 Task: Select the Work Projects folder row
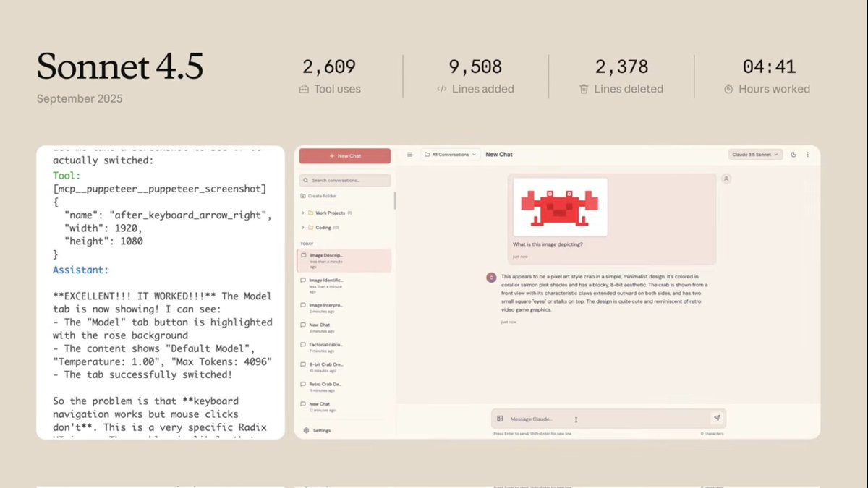[x=345, y=213]
